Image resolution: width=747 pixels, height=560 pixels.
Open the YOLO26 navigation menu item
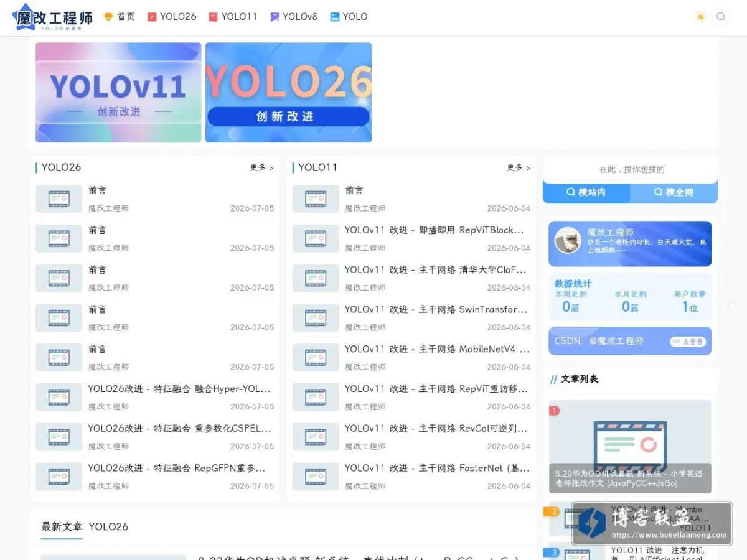pyautogui.click(x=172, y=17)
